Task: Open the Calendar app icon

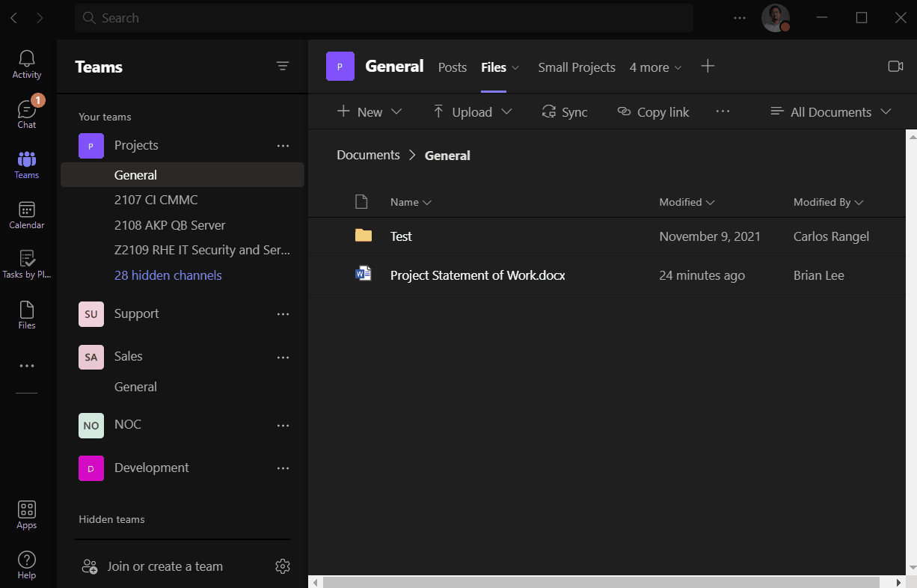Action: click(x=27, y=215)
